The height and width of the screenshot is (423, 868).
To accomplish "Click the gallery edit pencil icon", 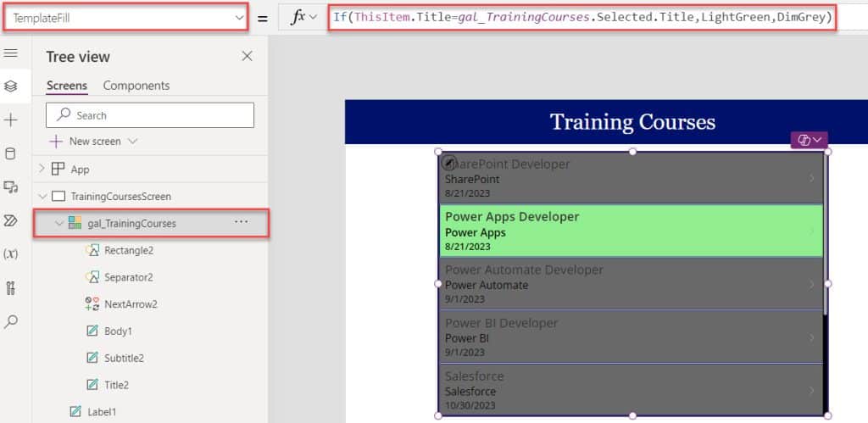I will pos(449,162).
